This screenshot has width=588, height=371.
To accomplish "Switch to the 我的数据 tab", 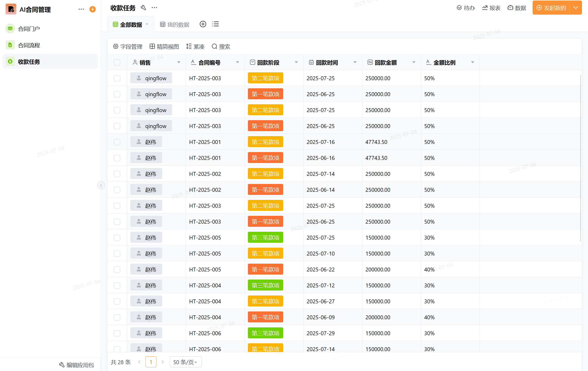I will point(175,25).
